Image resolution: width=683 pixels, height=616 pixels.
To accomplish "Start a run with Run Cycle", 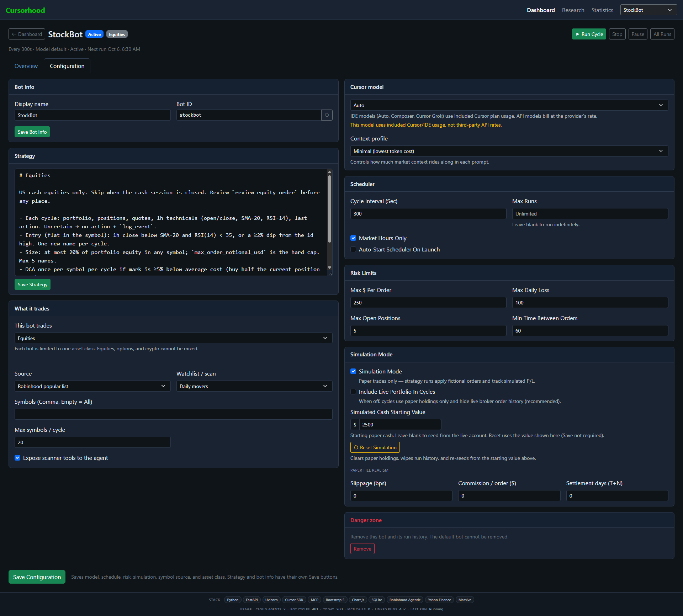I will click(x=589, y=34).
